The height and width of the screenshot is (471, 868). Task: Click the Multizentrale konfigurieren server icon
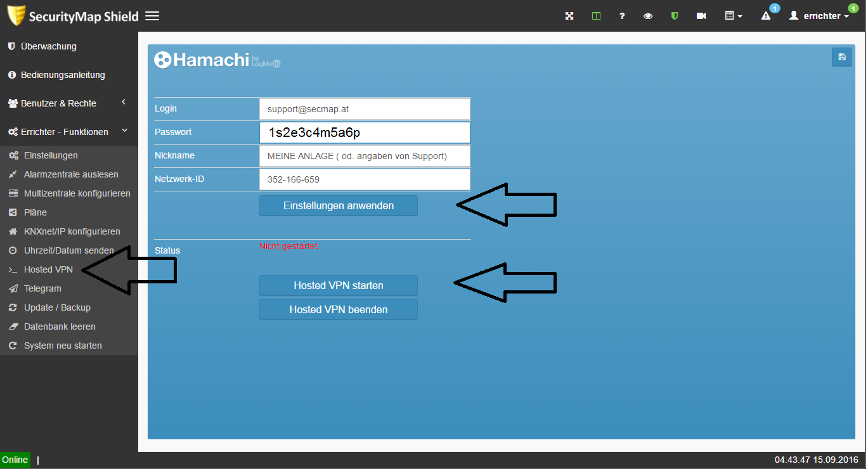click(x=13, y=193)
